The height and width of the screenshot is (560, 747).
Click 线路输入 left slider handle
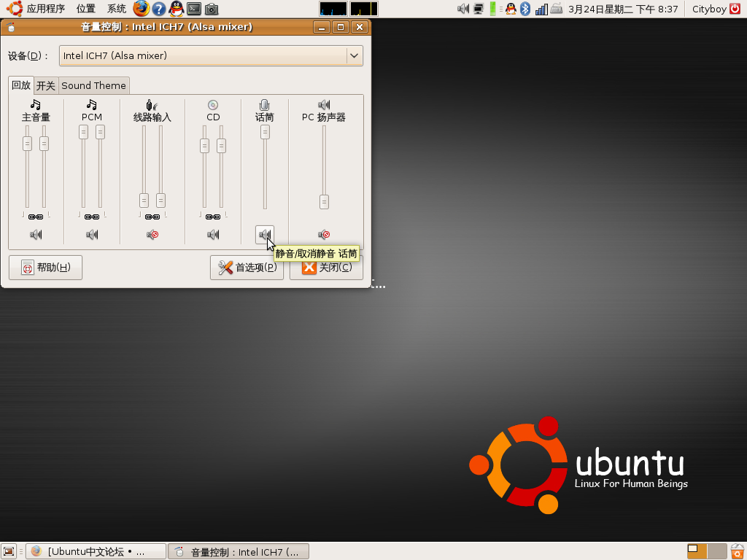[x=144, y=201]
